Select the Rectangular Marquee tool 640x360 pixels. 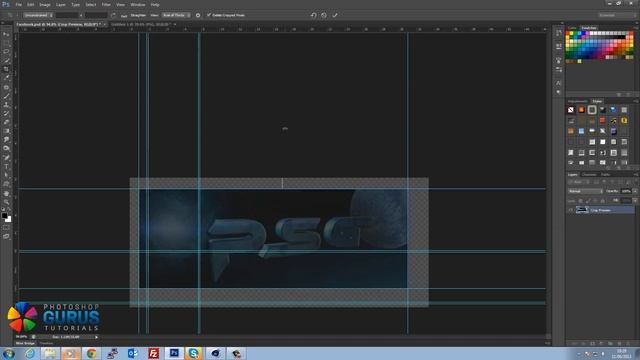6,43
